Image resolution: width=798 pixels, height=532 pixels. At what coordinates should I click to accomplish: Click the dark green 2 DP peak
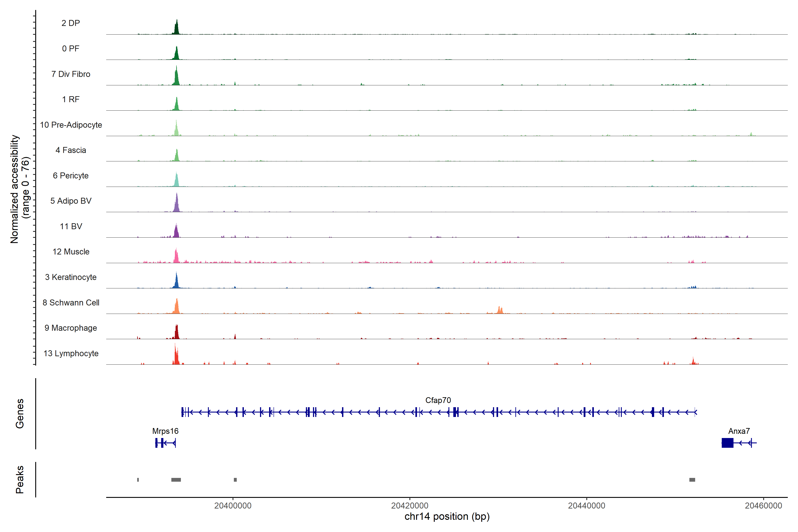tap(176, 29)
